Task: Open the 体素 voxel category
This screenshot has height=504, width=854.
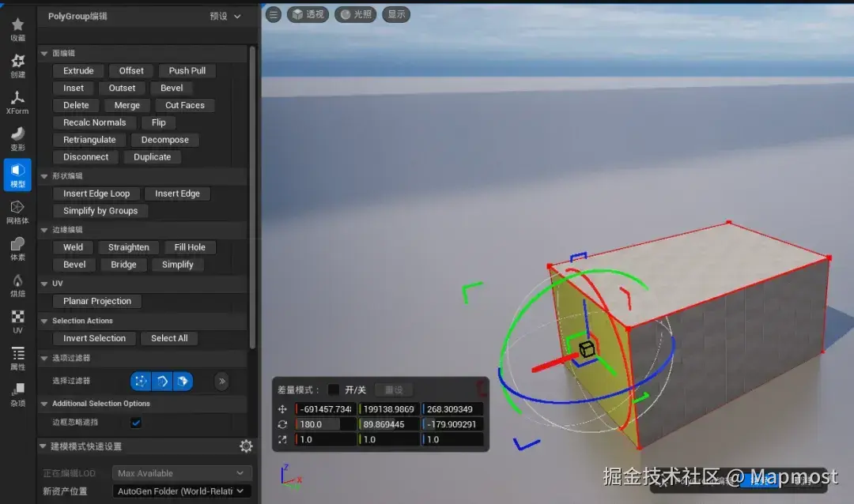Action: (x=17, y=248)
